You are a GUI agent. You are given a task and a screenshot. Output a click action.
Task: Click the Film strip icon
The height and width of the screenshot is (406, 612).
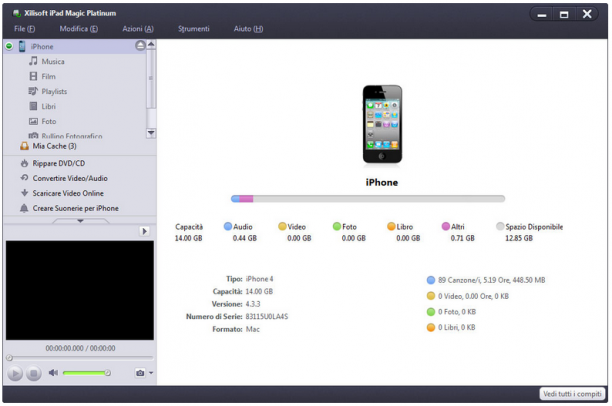click(x=34, y=76)
